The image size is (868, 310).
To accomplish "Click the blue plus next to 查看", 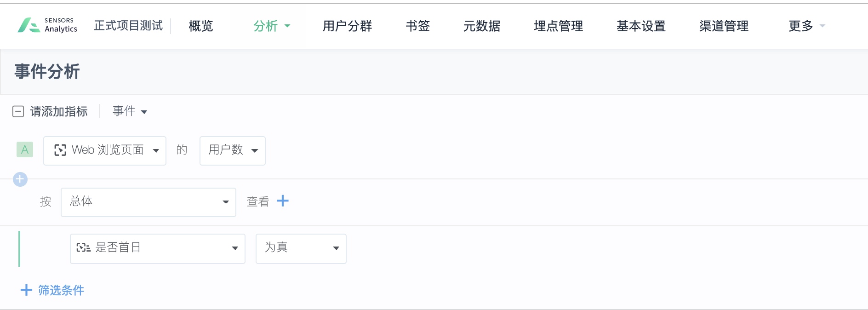I will point(283,201).
